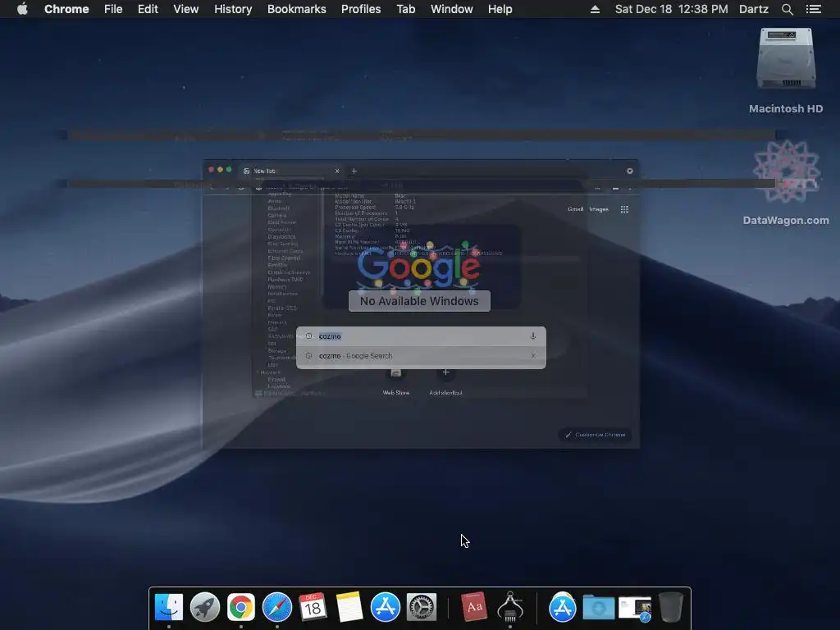
Task: Remove the cozmo suggestion with X
Action: click(x=533, y=356)
